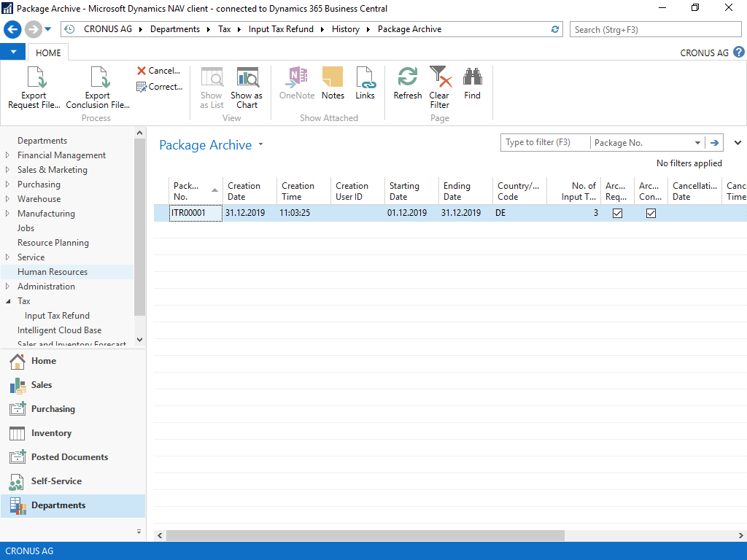The width and height of the screenshot is (747, 560).
Task: Click the Type to filter (F3) field
Action: coord(545,142)
